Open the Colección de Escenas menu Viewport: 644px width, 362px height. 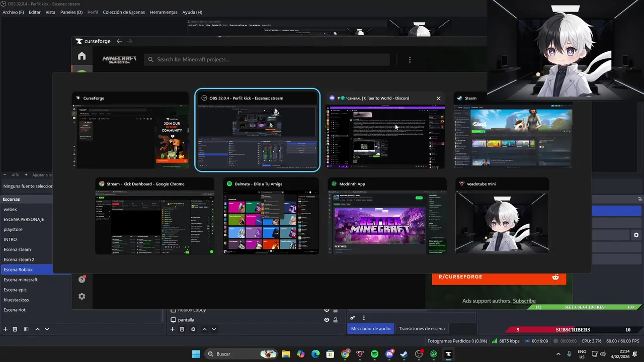[x=124, y=12]
